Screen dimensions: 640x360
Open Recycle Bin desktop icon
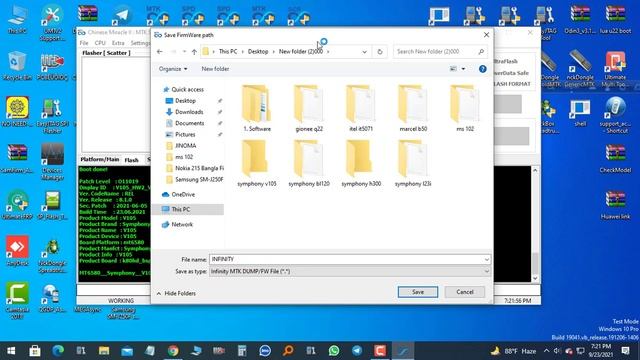coord(17,66)
